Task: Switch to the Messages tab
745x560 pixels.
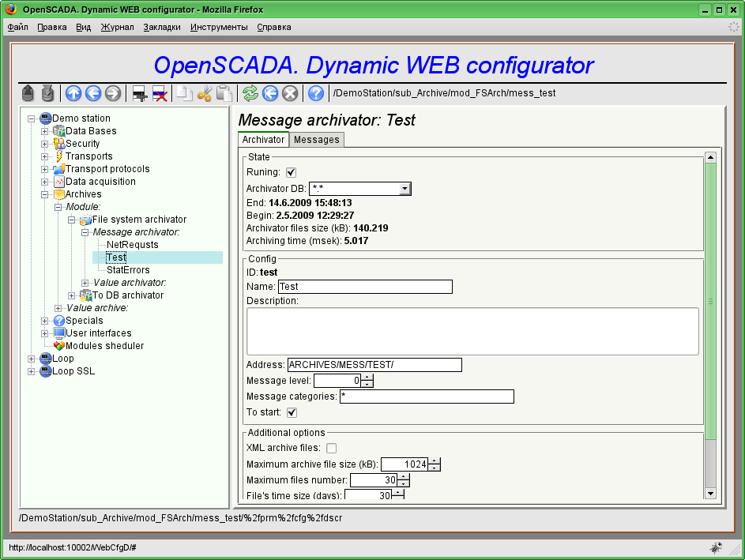Action: 317,140
